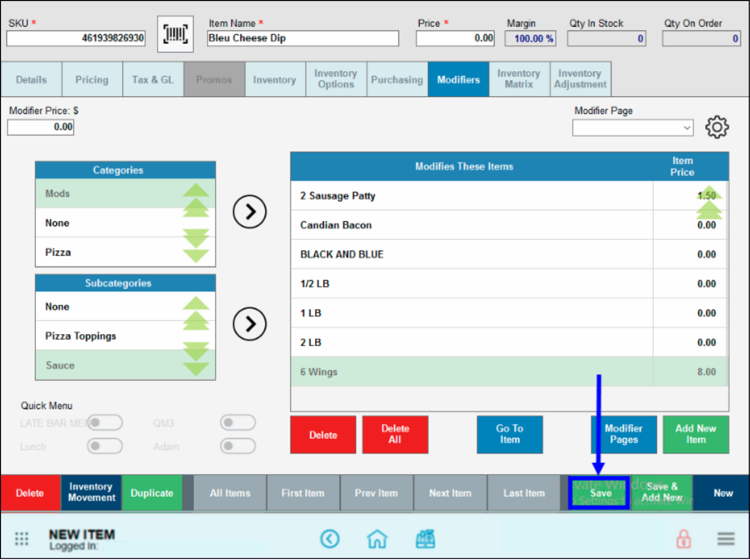Screen dimensions: 750x560
Task: Click the red Delete button under item list
Action: [323, 435]
